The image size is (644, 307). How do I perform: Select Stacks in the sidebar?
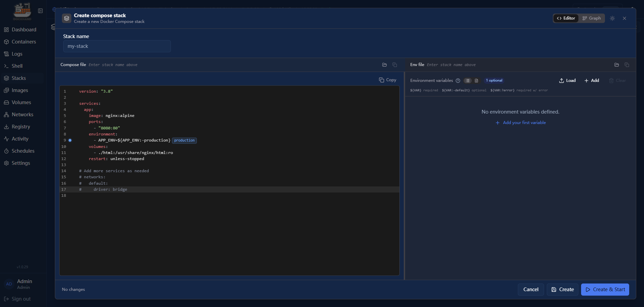(x=22, y=78)
